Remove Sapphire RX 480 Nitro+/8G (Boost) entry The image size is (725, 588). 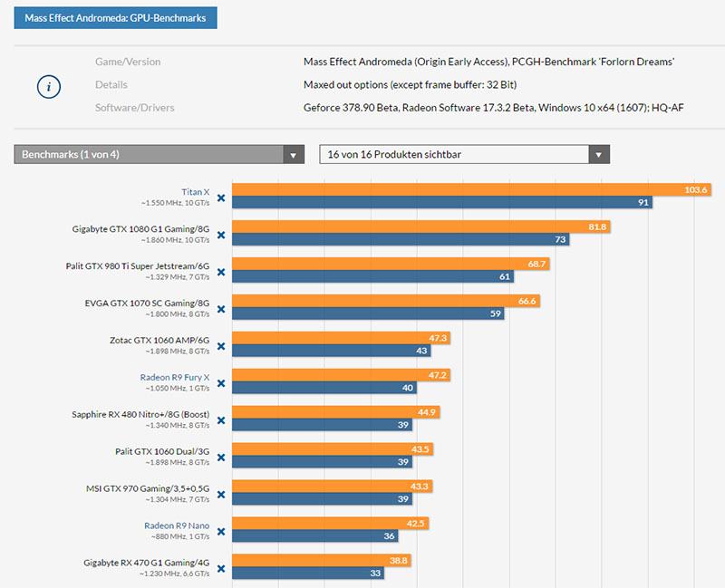tap(220, 421)
